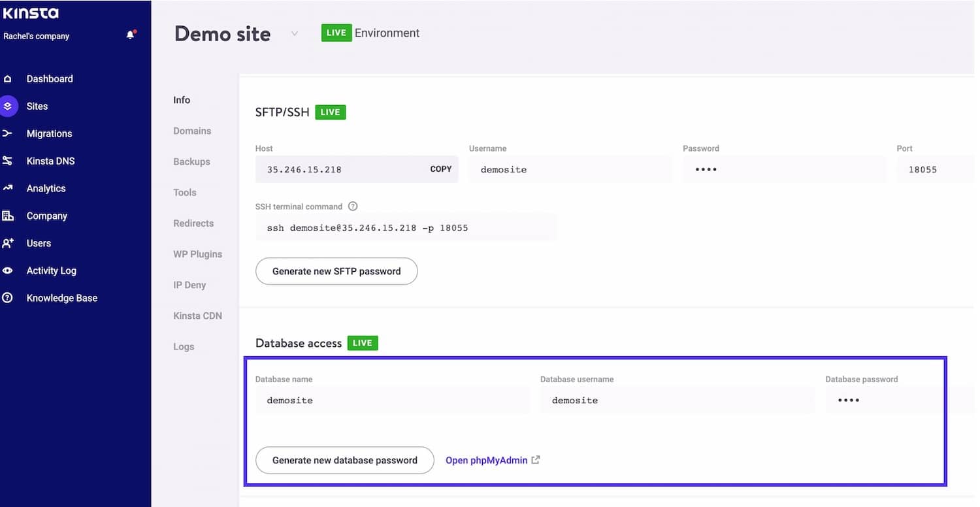
Task: Select the Sites icon in the sidebar
Action: (x=37, y=106)
